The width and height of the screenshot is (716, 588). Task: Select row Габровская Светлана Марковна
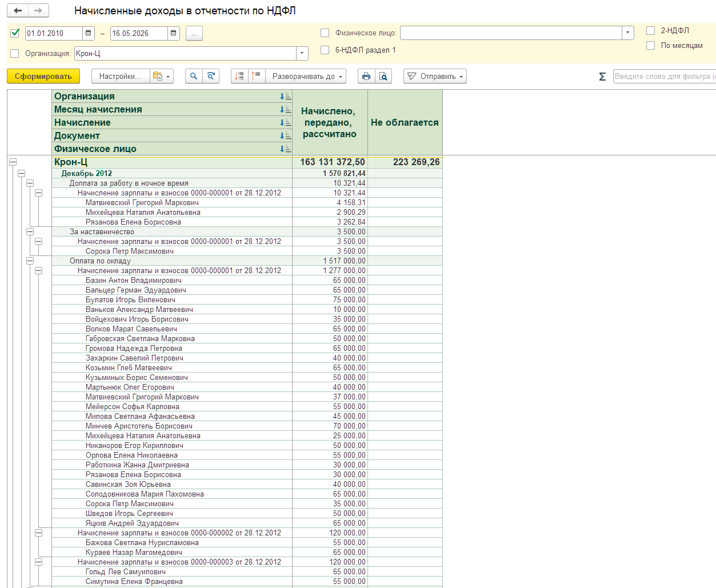pyautogui.click(x=247, y=338)
